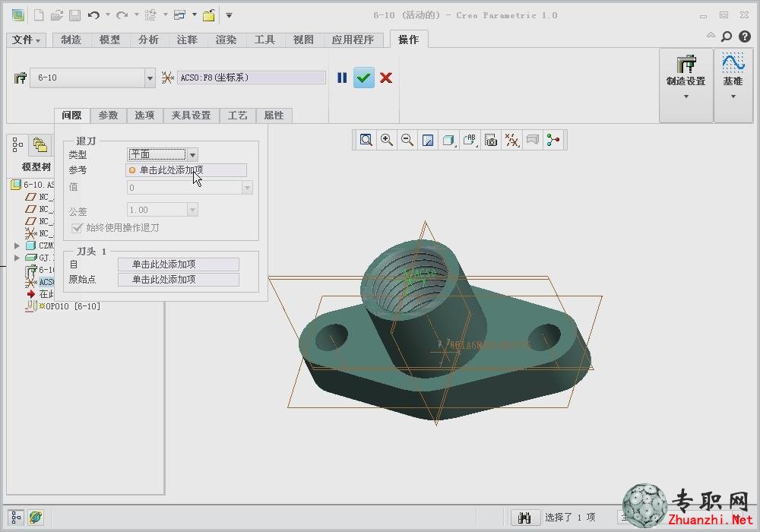Open quick access toolbar customize arrow

229,15
